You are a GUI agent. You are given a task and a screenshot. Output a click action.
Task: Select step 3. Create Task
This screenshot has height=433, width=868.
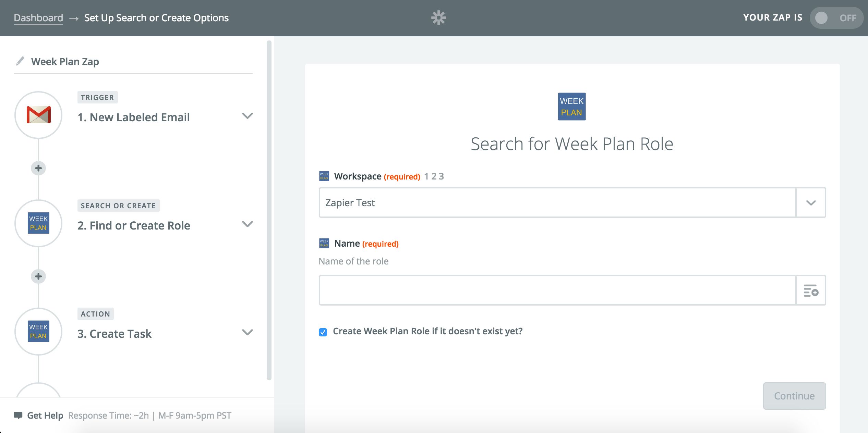pyautogui.click(x=114, y=334)
